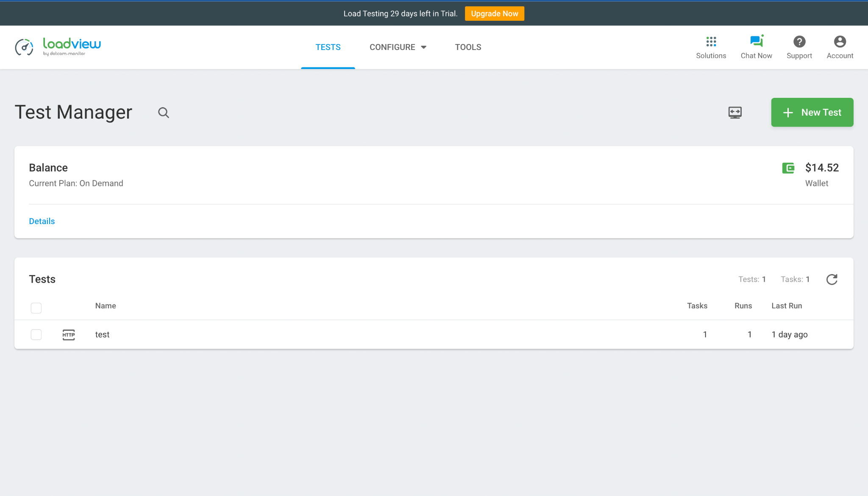868x496 pixels.
Task: Click the Details link under Balance
Action: pos(42,221)
